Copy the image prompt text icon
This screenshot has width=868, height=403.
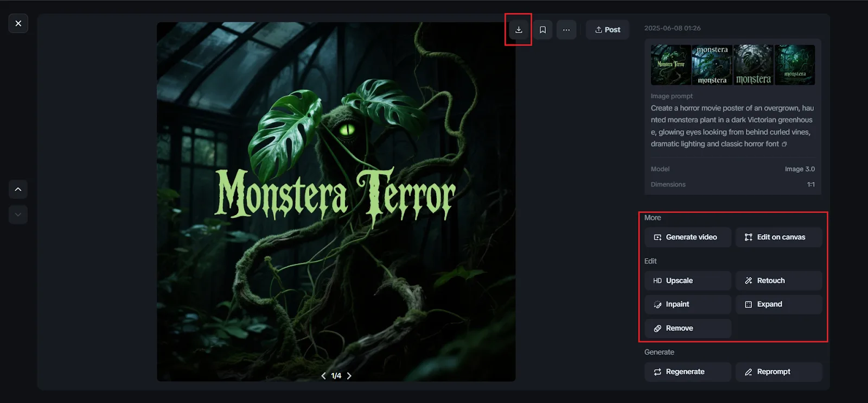click(x=784, y=144)
